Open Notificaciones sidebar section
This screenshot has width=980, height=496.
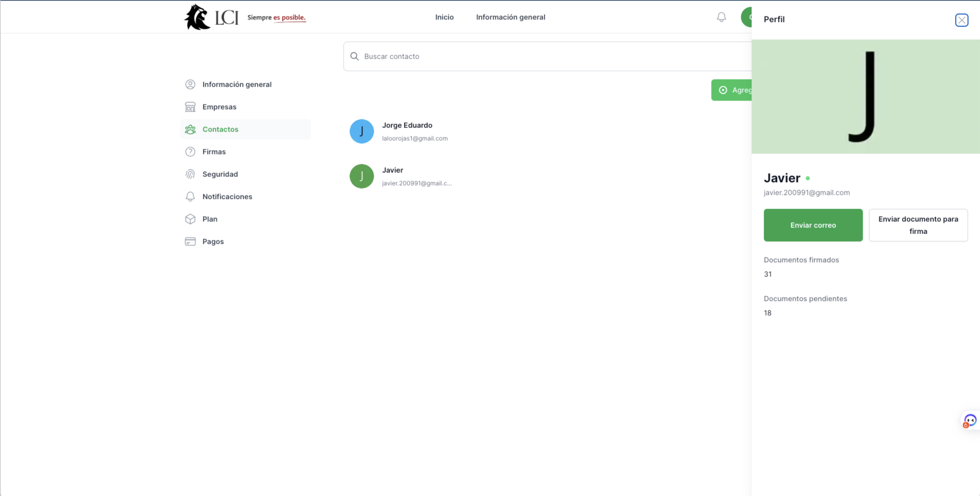point(227,197)
